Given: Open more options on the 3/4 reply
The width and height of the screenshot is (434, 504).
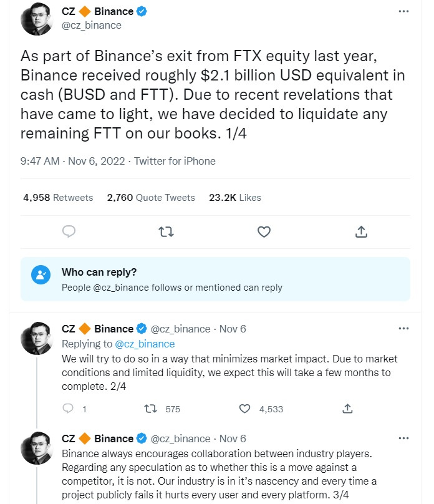Looking at the screenshot, I should [403, 439].
